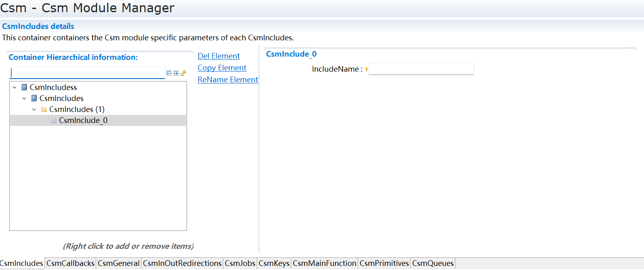Collapse the CsmIncludess root node
The image size is (644, 270).
15,87
